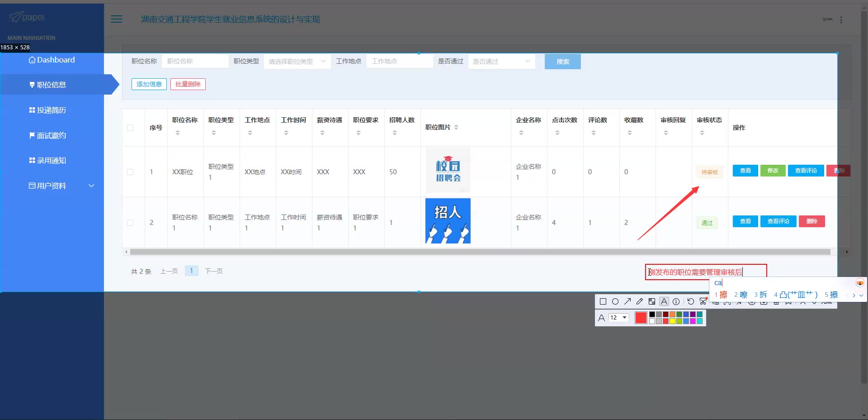Viewport: 868px width, 420px height.
Task: Pick the magenta color swatch
Action: tap(693, 321)
